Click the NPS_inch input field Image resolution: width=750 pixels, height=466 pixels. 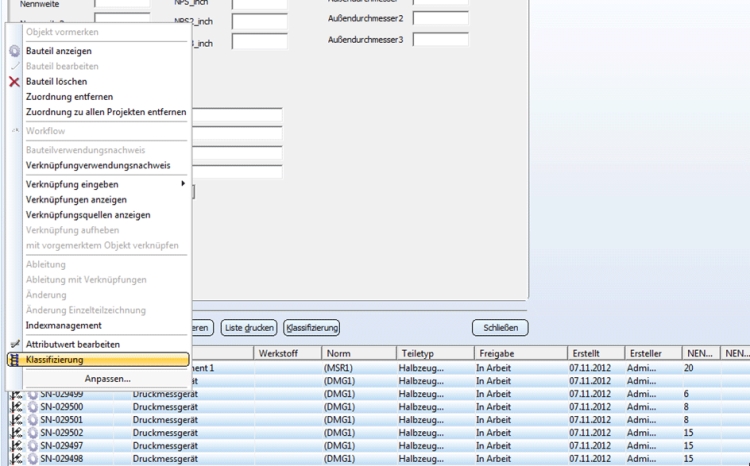(260, 4)
